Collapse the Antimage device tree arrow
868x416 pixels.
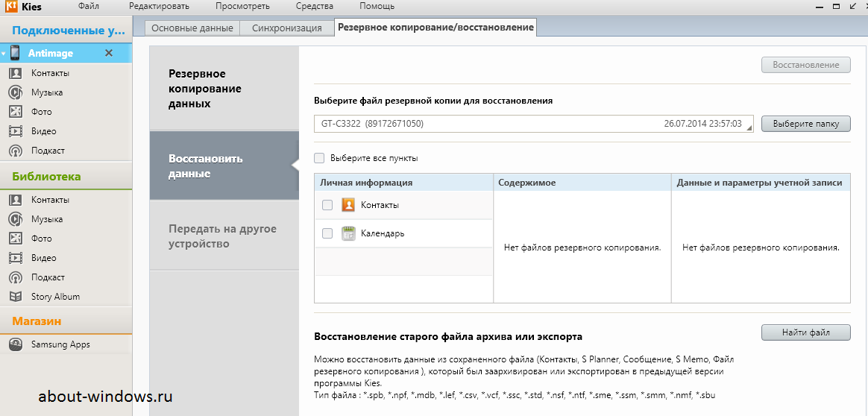click(x=3, y=54)
